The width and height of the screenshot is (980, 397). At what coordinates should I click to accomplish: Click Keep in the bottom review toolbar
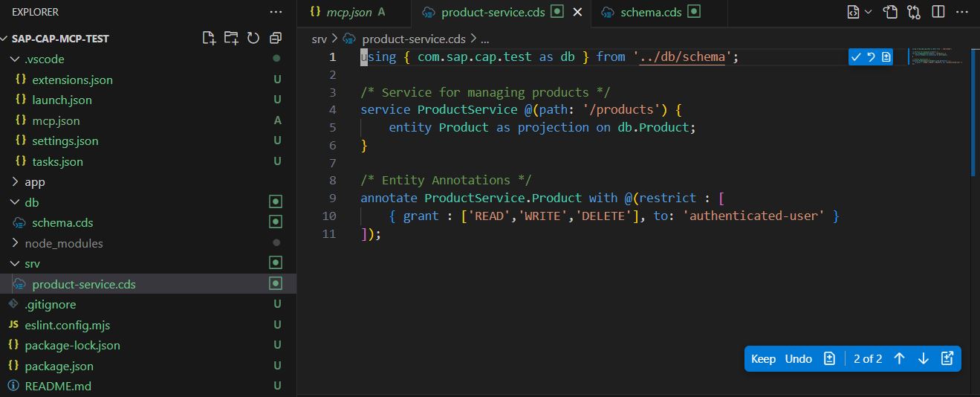[763, 358]
